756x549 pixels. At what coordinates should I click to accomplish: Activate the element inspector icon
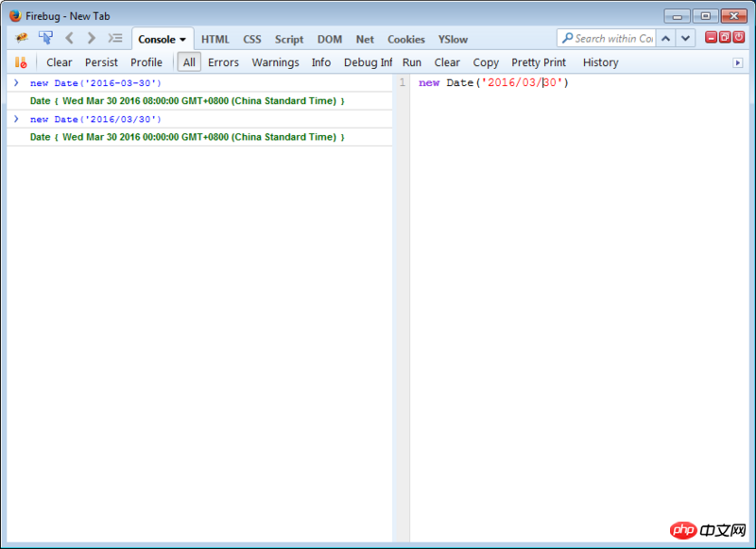click(45, 38)
